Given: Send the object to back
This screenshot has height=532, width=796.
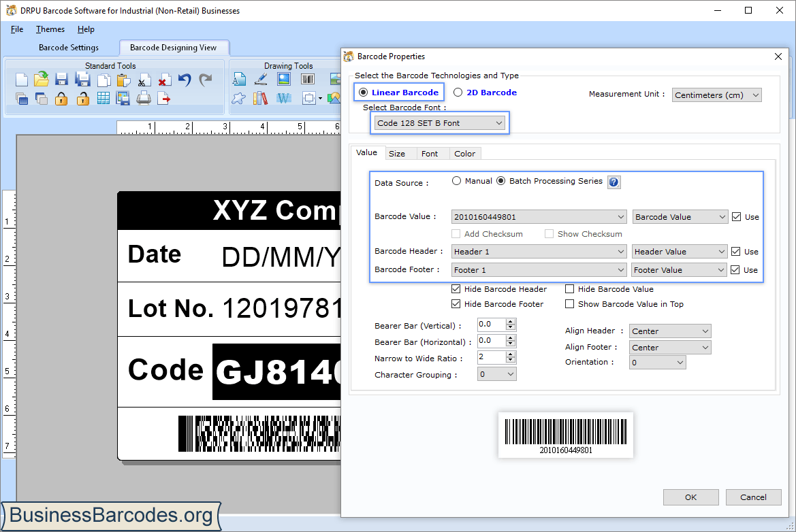Looking at the screenshot, I should point(41,99).
